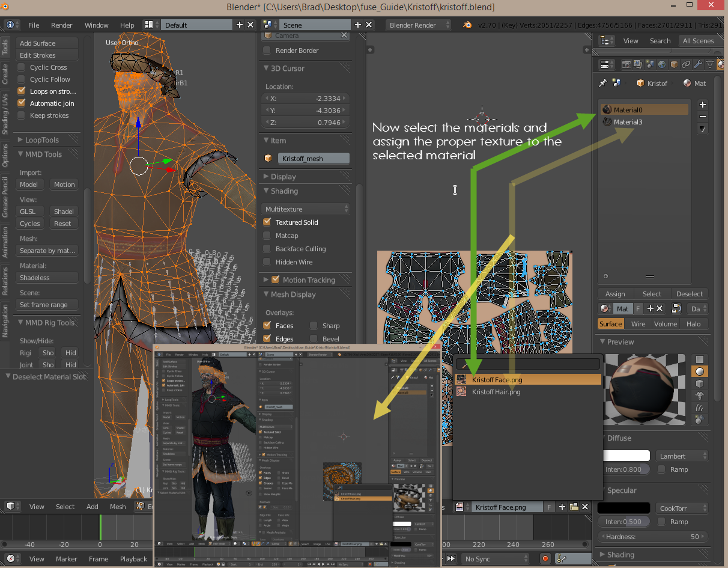Expand the LoopTools panel
The image size is (728, 568).
[42, 140]
